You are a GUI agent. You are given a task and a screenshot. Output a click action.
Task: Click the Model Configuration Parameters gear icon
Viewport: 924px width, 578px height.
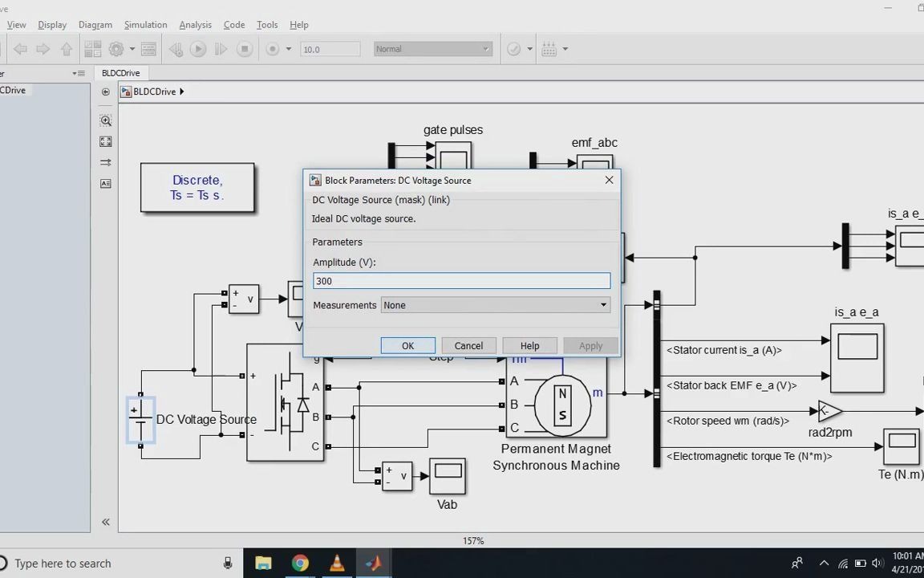click(x=115, y=49)
